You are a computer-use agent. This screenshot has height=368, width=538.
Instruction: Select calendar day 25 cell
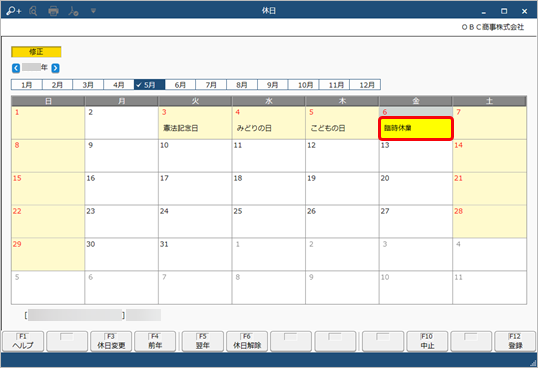coord(269,222)
